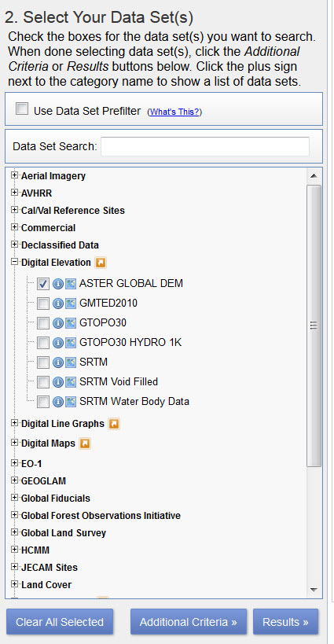This screenshot has height=644, width=334.
Task: Select the GTOPO30 HYDRO 1K label
Action: [130, 343]
